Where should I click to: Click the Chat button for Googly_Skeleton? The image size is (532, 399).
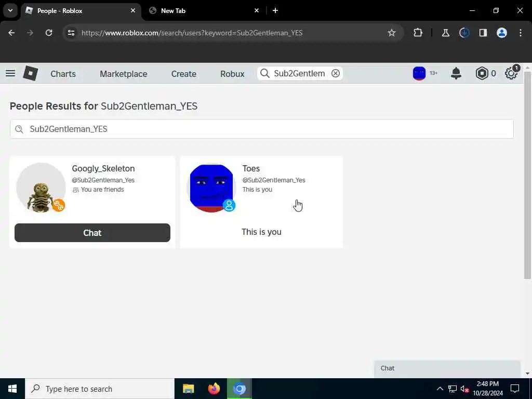click(x=92, y=233)
